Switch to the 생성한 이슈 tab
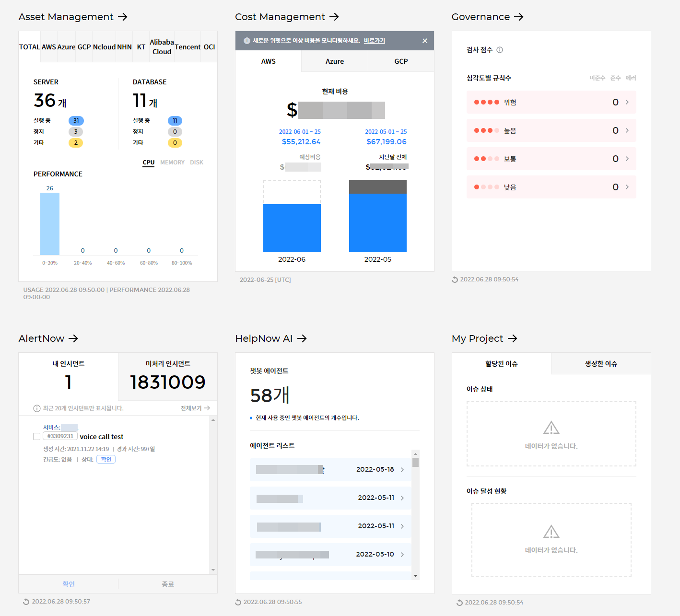 tap(601, 364)
